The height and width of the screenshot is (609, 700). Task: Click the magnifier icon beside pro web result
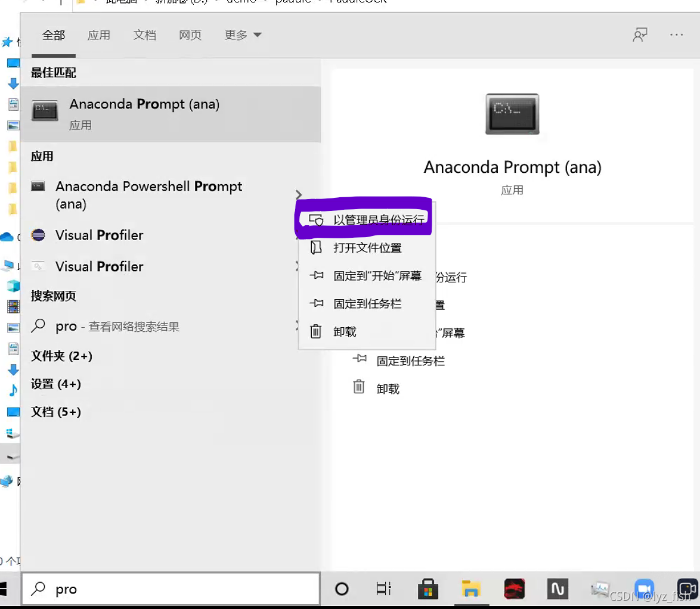38,326
